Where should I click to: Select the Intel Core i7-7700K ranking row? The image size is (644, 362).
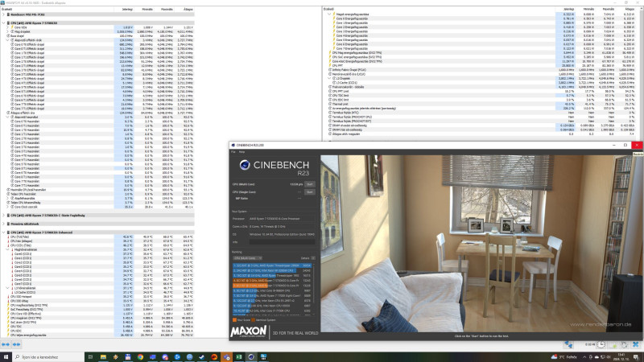[x=272, y=311]
